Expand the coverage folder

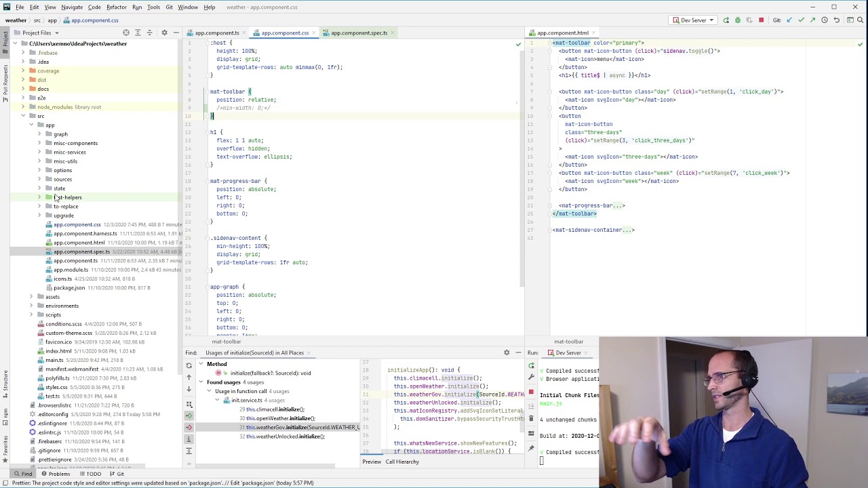[23, 70]
